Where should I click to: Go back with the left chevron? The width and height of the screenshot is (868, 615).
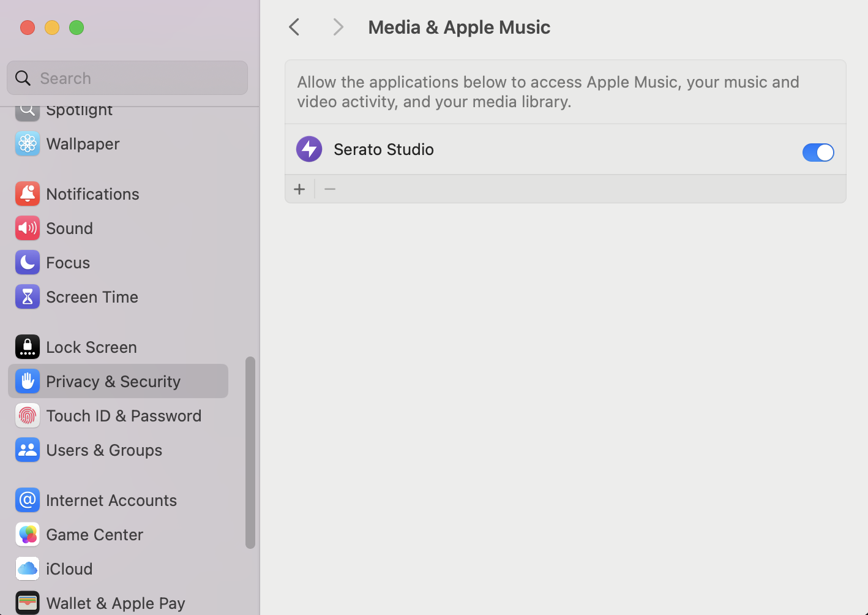coord(294,27)
